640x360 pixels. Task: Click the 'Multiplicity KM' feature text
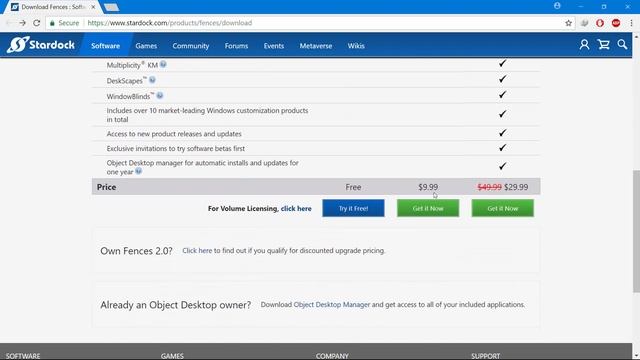[132, 65]
